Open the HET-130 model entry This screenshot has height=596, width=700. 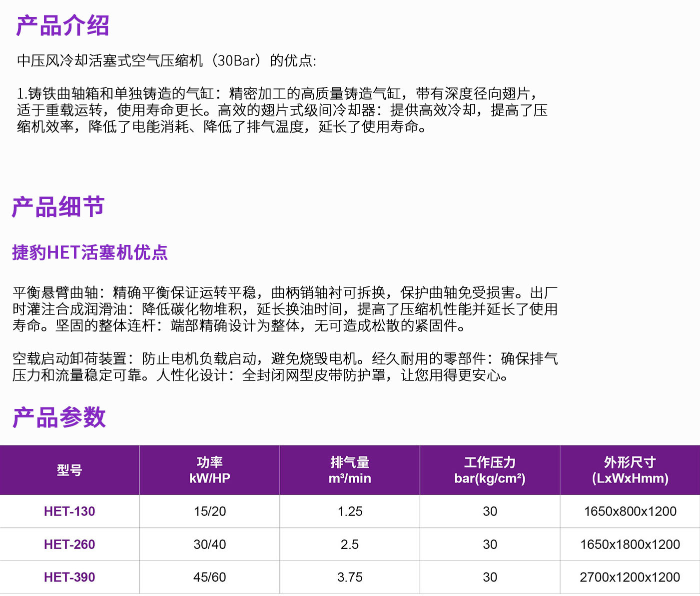(x=69, y=511)
